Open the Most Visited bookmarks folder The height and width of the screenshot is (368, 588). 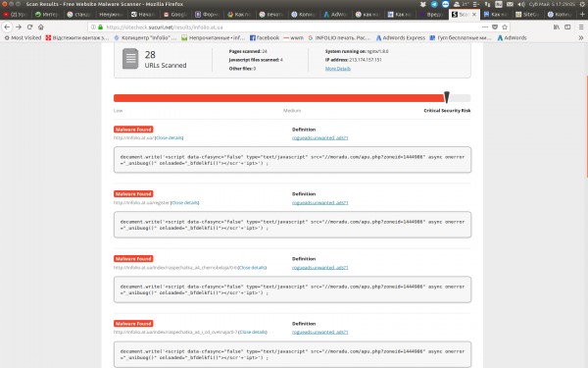click(23, 37)
